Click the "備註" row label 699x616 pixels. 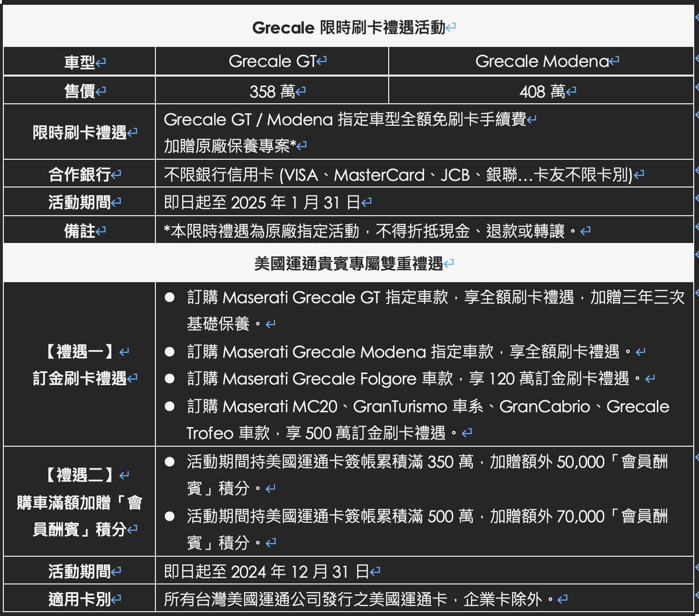pyautogui.click(x=80, y=231)
